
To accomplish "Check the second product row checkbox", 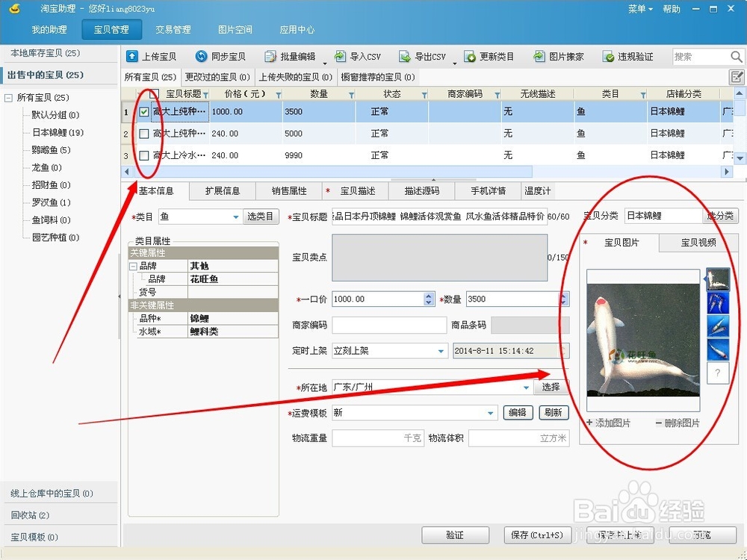I will pos(144,134).
